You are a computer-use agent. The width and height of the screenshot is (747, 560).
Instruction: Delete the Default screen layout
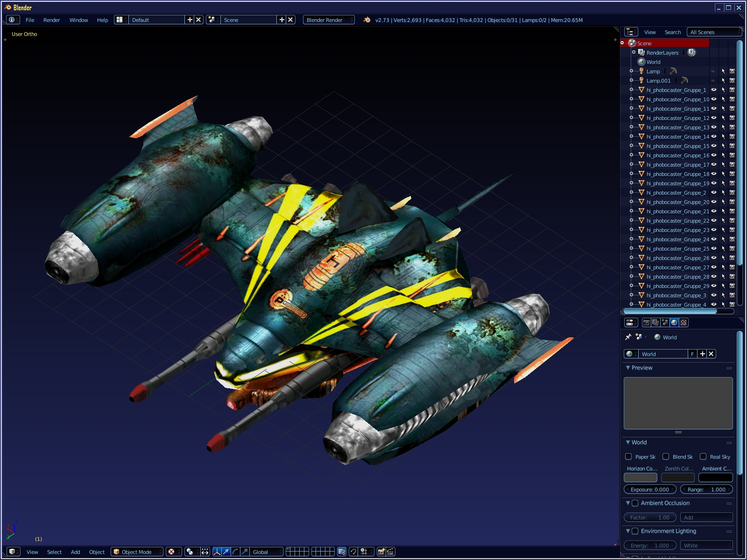(x=198, y=20)
